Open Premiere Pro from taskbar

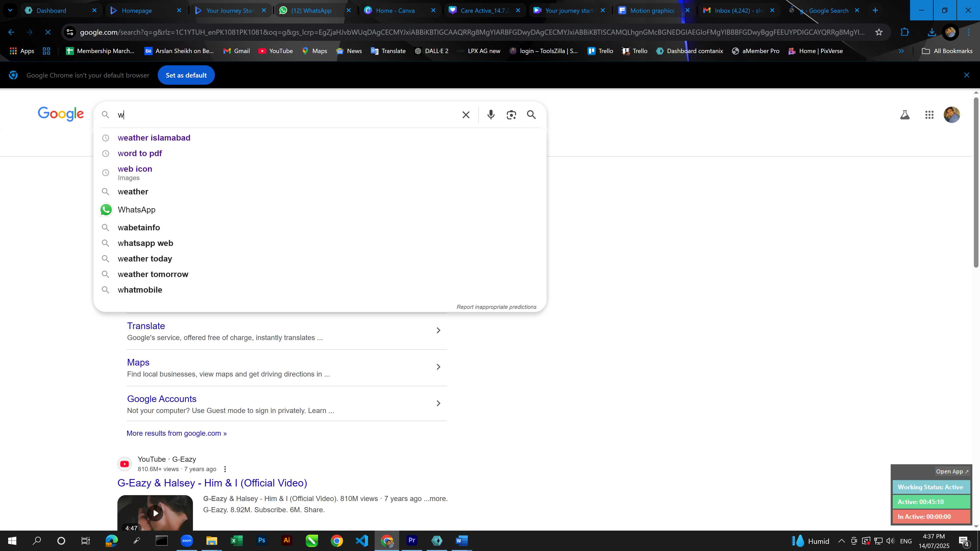point(412,540)
